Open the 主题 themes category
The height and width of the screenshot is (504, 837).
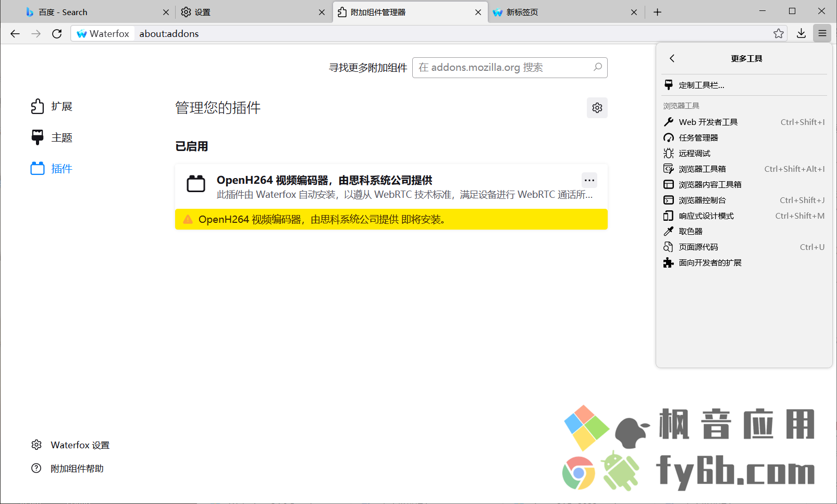click(x=51, y=137)
